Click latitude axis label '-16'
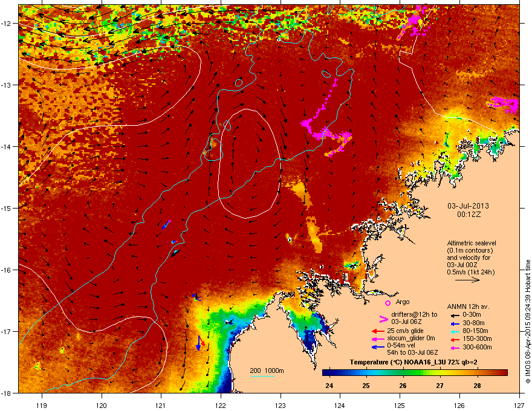 point(7,270)
